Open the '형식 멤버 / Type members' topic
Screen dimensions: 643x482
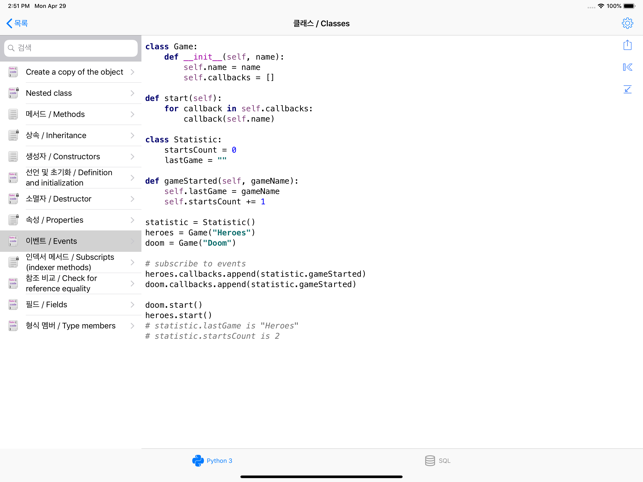tap(71, 326)
